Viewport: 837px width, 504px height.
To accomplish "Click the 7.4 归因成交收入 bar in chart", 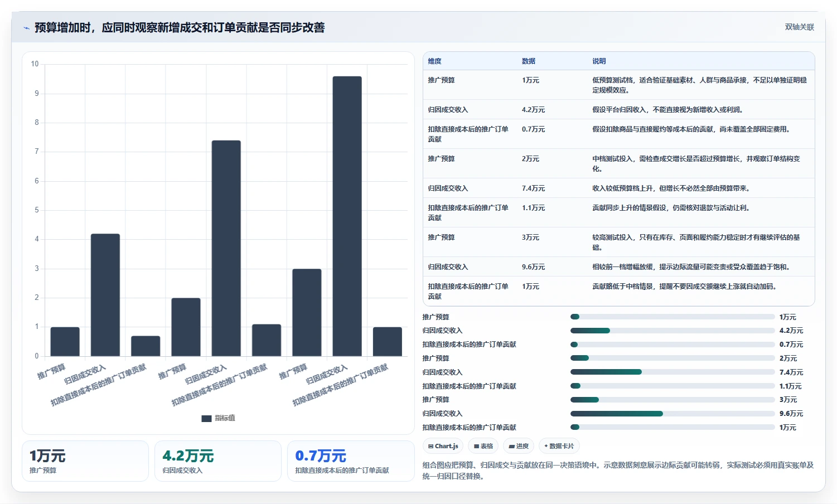I will click(226, 248).
